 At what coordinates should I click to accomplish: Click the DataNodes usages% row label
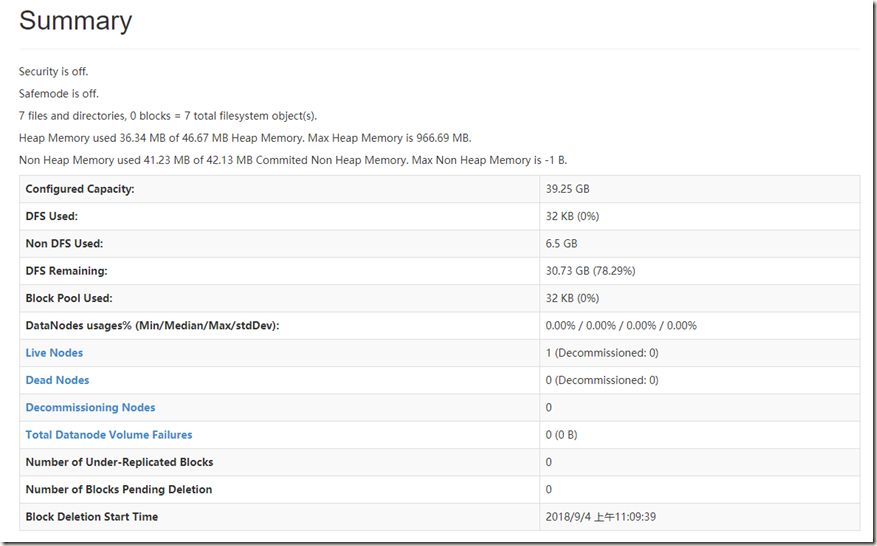(x=152, y=326)
